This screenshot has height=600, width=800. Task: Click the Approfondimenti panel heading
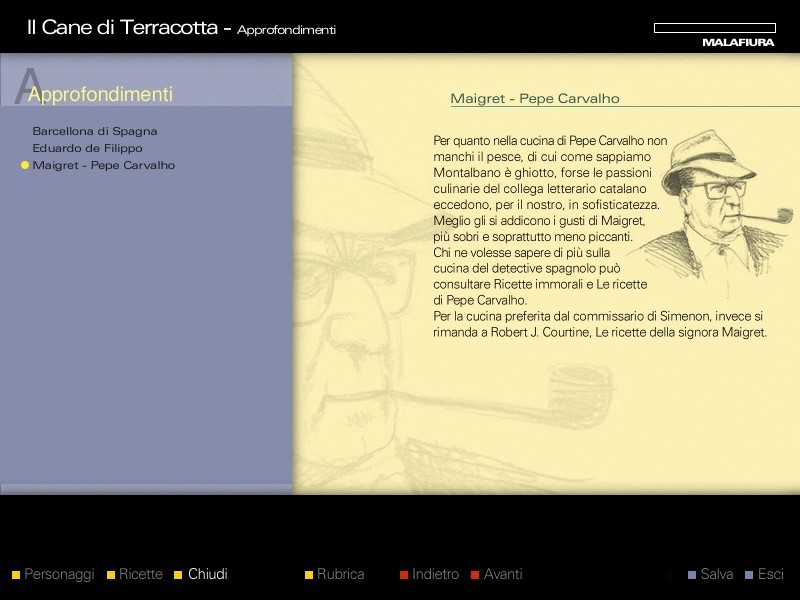click(101, 94)
